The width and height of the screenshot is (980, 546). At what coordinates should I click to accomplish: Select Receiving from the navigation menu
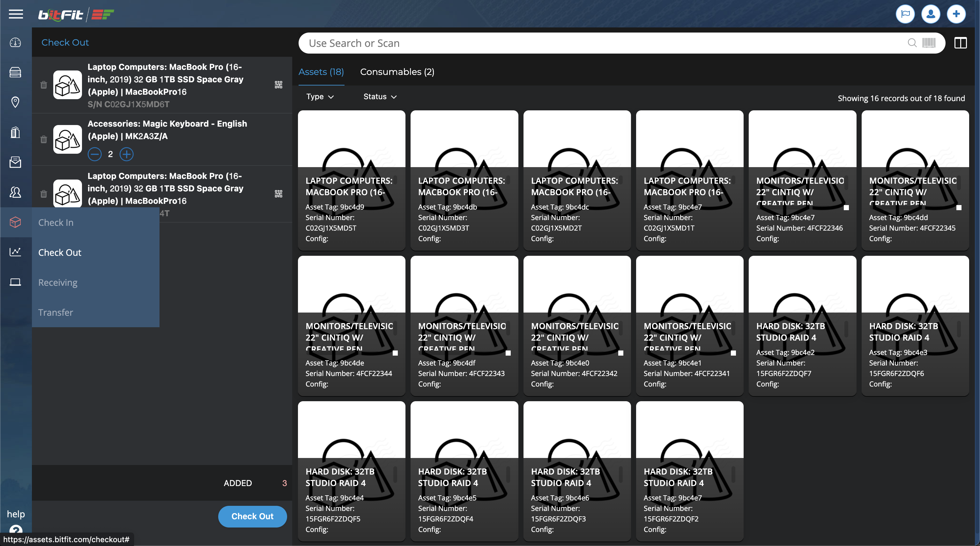tap(57, 282)
